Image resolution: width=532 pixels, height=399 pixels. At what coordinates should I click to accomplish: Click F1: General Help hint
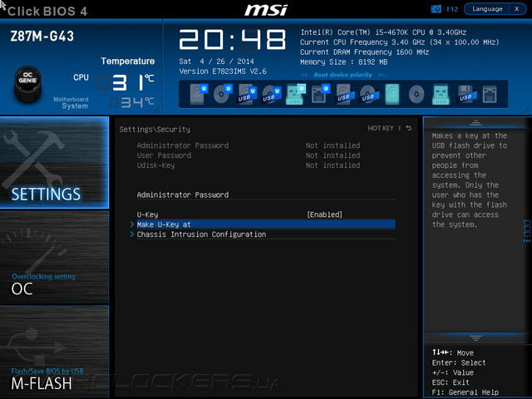pyautogui.click(x=465, y=392)
